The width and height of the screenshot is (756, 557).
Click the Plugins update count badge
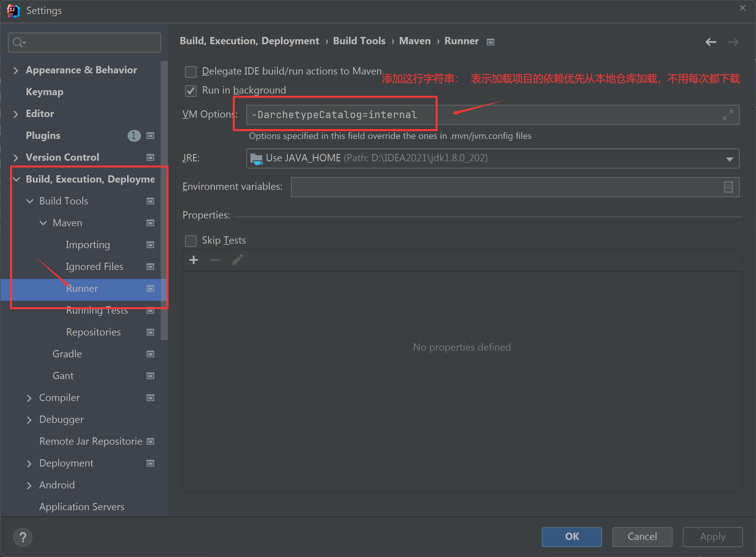click(x=134, y=136)
